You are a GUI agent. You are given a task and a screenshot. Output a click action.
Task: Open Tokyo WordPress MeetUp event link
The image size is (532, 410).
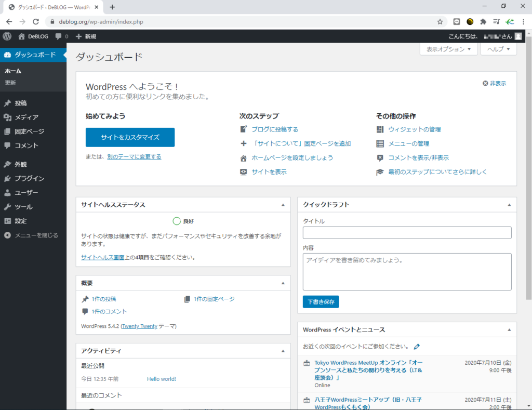368,370
